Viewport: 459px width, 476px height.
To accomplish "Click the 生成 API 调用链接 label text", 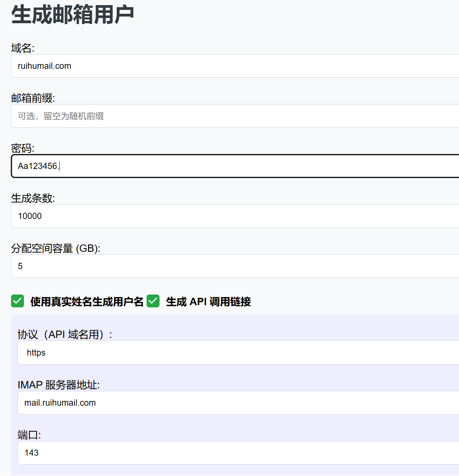I will 209,302.
